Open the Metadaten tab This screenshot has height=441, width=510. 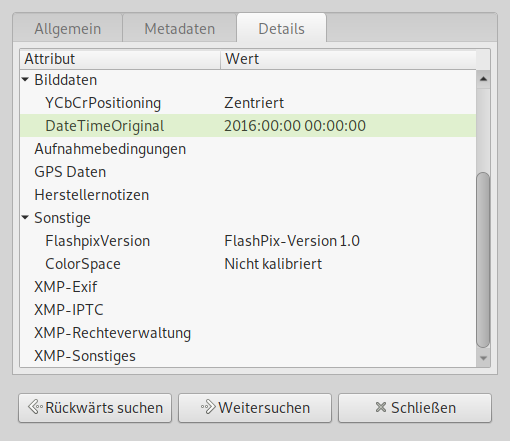[x=180, y=29]
